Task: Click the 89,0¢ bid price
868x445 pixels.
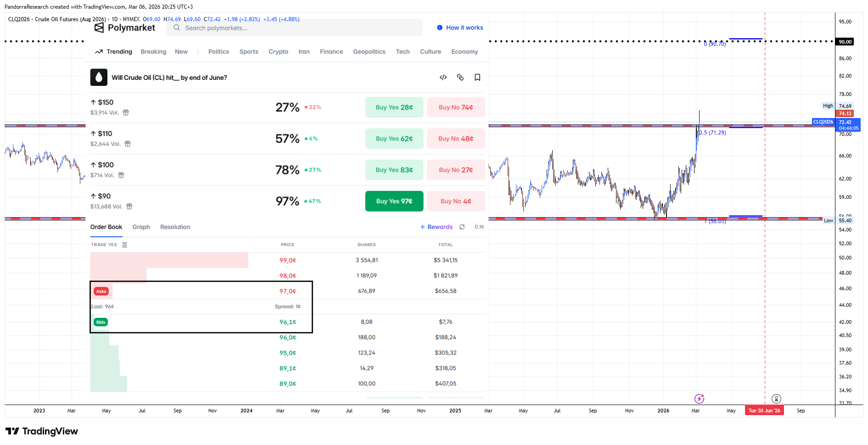Action: click(x=288, y=384)
